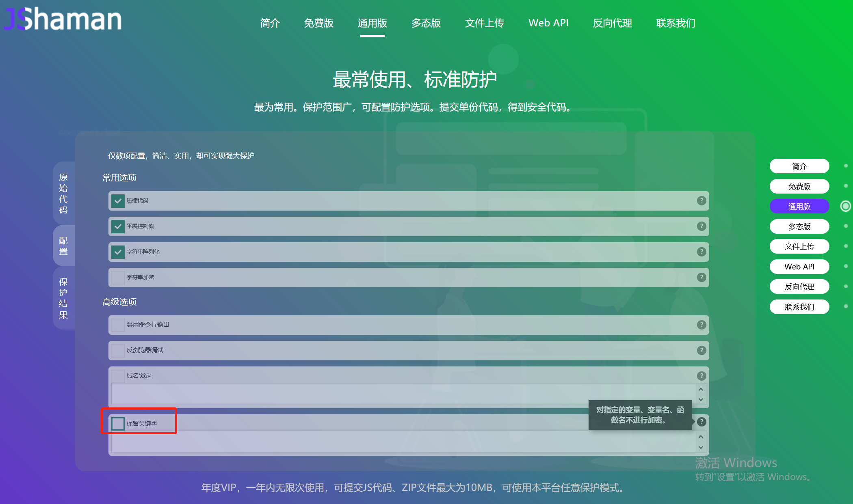Click the help icon beside 保留关键字
The height and width of the screenshot is (504, 853).
701,422
